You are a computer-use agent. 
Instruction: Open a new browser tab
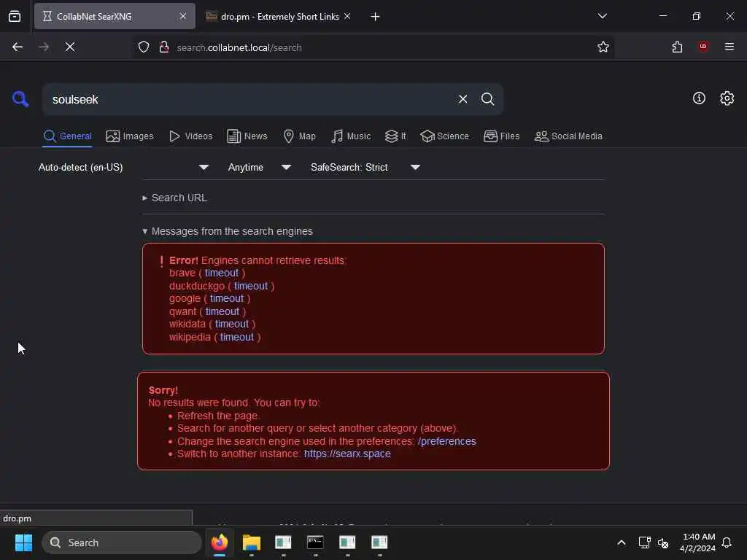pyautogui.click(x=375, y=17)
